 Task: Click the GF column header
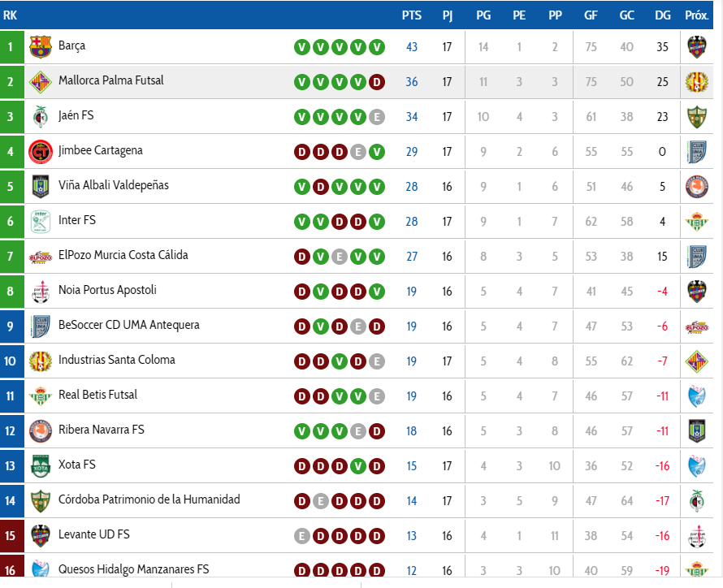591,15
